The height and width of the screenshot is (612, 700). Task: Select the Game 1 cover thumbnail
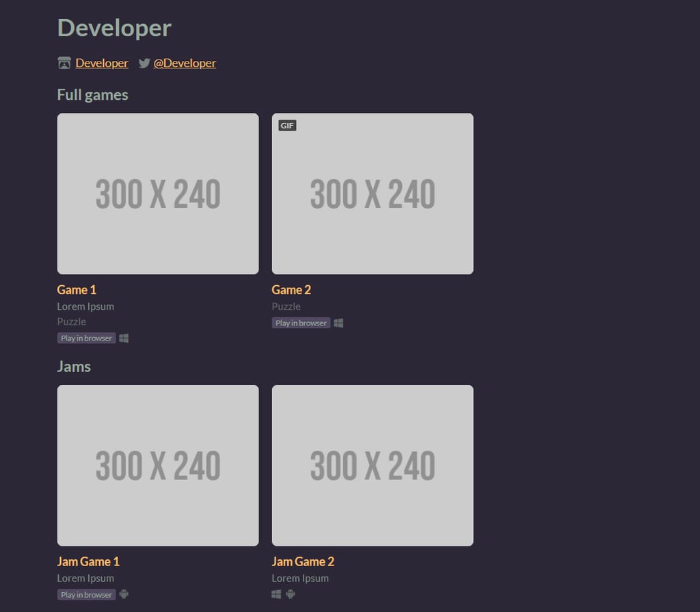158,194
